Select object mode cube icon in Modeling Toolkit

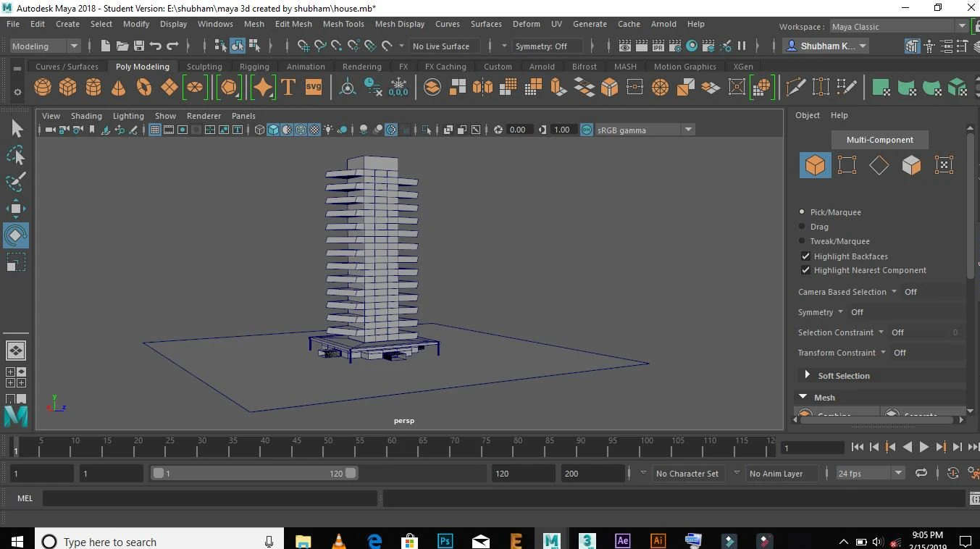click(x=815, y=165)
